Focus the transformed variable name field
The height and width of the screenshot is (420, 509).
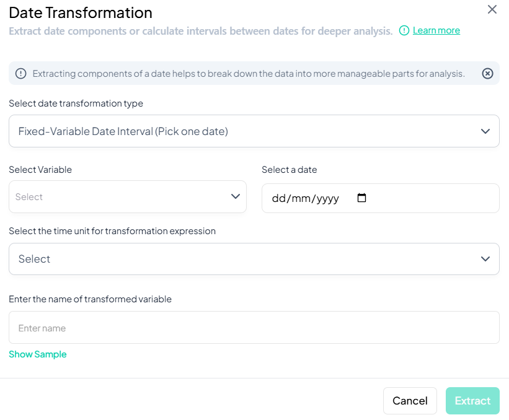(x=254, y=328)
